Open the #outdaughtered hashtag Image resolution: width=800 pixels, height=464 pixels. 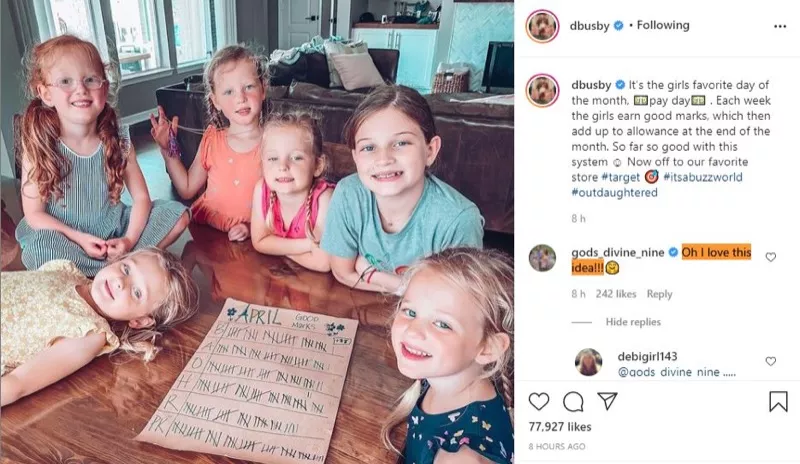[614, 192]
